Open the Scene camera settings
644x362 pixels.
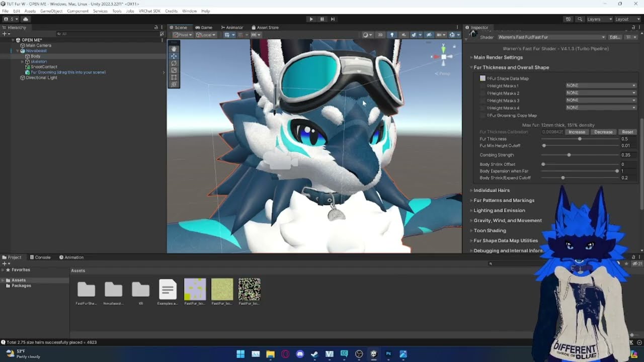click(441, 35)
